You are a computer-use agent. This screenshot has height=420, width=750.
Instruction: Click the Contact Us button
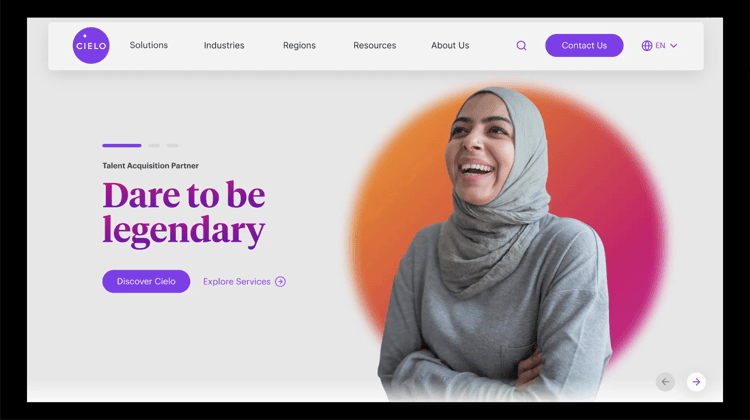pos(584,45)
